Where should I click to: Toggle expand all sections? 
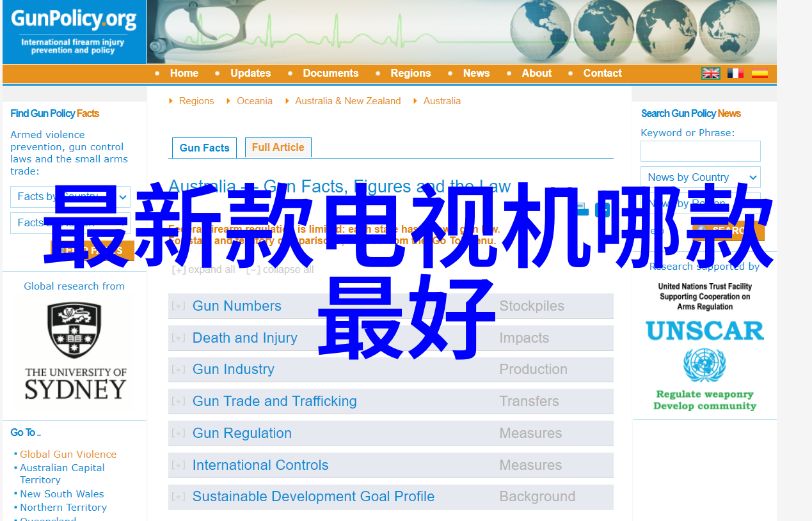(203, 270)
